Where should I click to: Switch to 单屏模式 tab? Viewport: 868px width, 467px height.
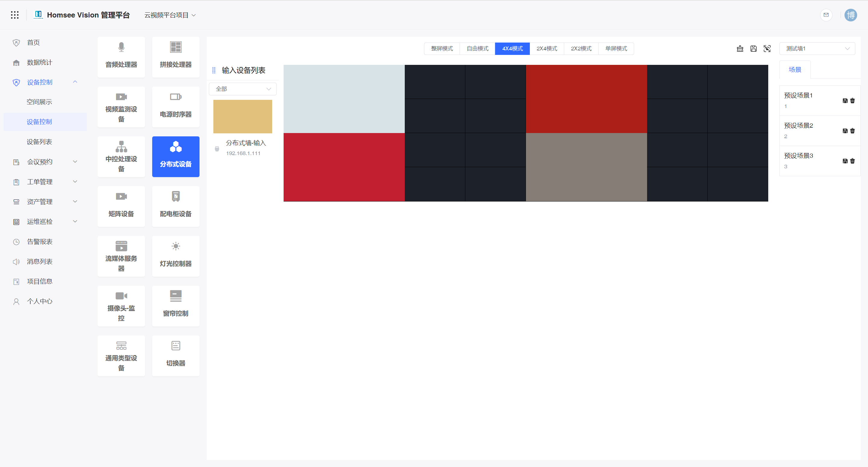pos(616,49)
